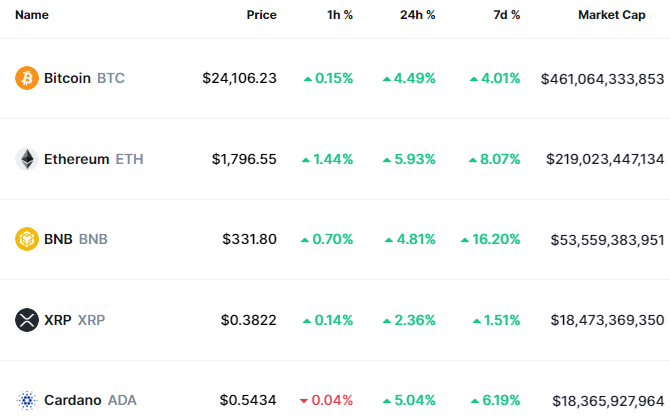
Task: Click Cardano's red 0.04% 1h change
Action: coord(327,400)
